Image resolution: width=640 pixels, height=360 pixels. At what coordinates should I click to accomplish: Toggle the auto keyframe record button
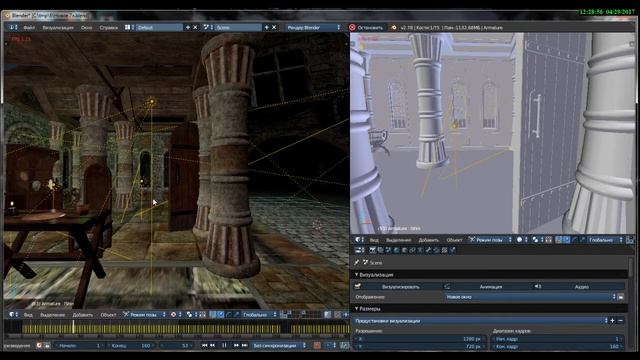317,345
